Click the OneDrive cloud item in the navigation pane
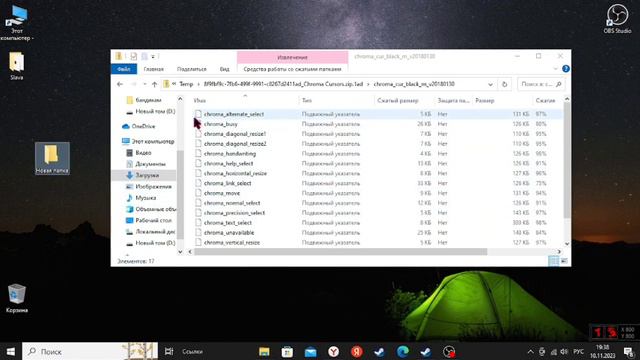Image resolution: width=640 pixels, height=360 pixels. (139, 127)
